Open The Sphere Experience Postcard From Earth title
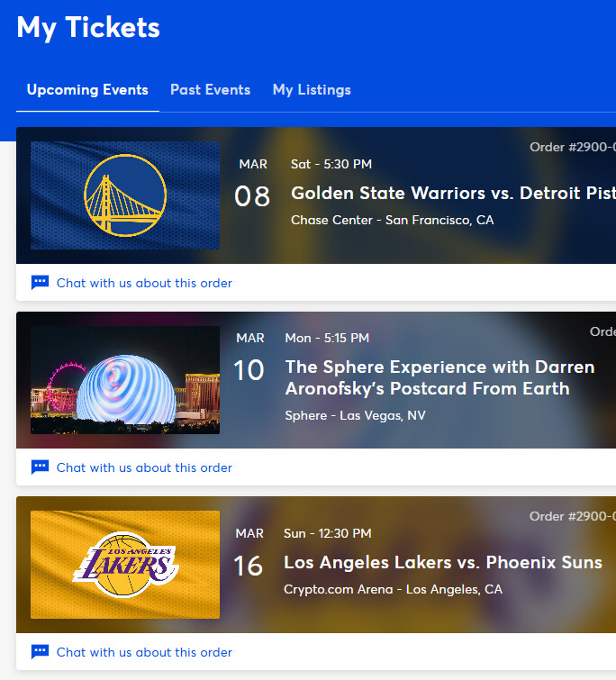 pyautogui.click(x=439, y=377)
